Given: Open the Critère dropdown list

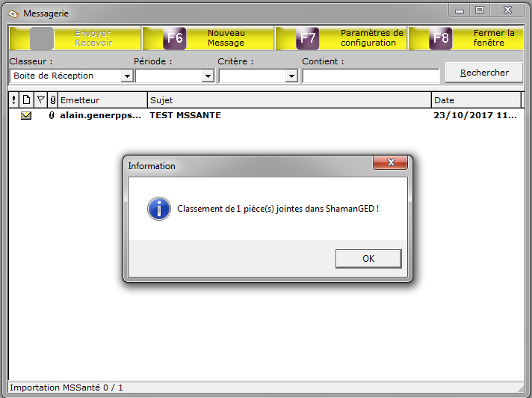Looking at the screenshot, I should coord(291,76).
